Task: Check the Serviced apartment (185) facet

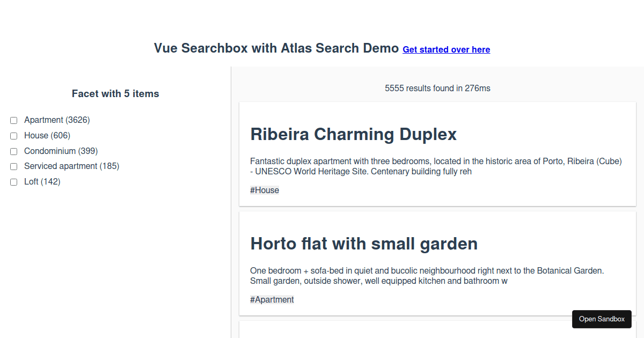Action: coord(13,166)
